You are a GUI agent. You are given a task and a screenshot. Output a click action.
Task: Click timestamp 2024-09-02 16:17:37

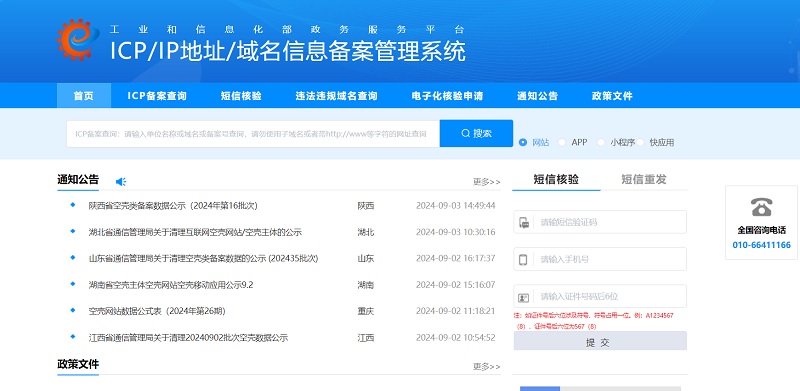coord(456,259)
